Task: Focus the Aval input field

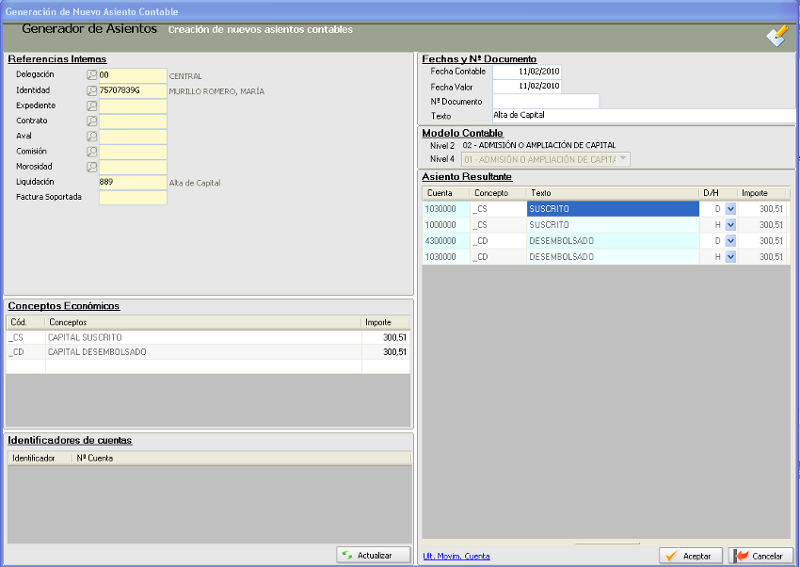Action: [133, 136]
